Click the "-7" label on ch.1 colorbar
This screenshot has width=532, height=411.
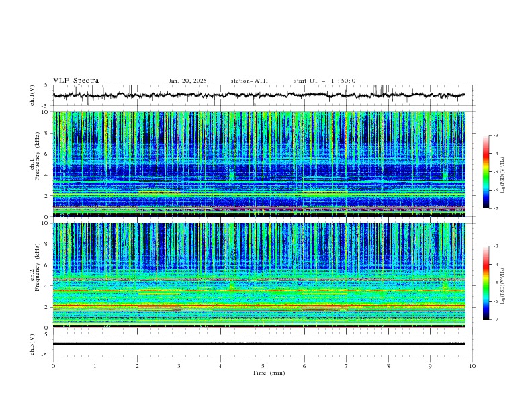495,208
